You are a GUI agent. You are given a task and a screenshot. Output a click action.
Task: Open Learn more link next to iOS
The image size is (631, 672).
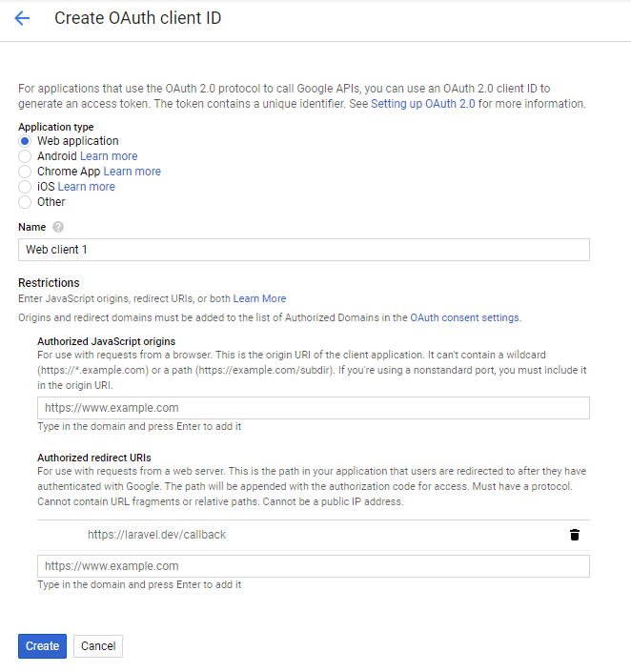coord(87,187)
